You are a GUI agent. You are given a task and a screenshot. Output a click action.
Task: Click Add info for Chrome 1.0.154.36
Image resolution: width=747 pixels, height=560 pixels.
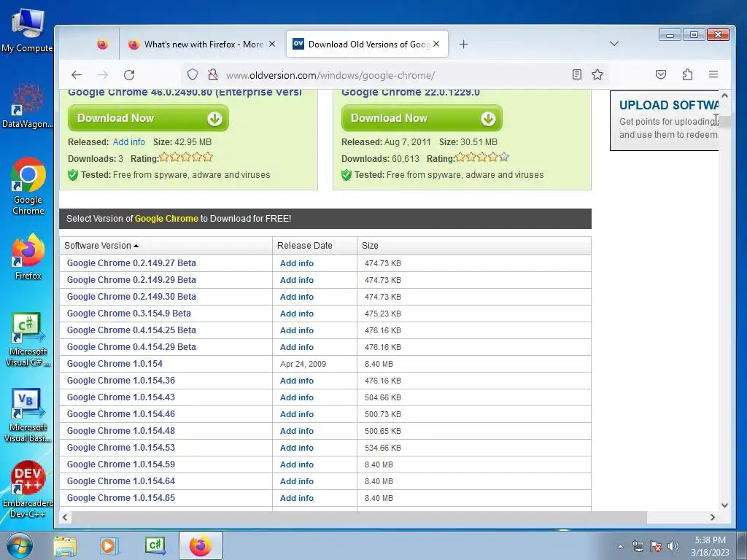coord(297,381)
